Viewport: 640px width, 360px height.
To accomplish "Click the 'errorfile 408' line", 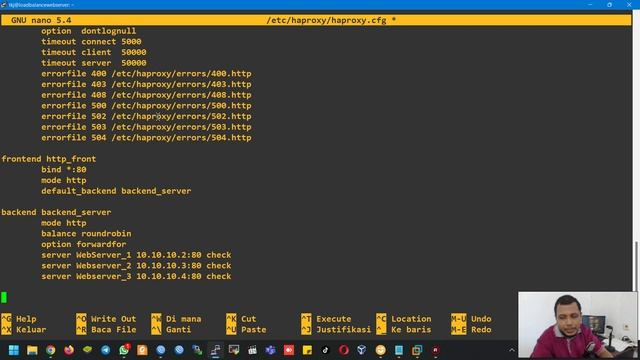I will (146, 95).
